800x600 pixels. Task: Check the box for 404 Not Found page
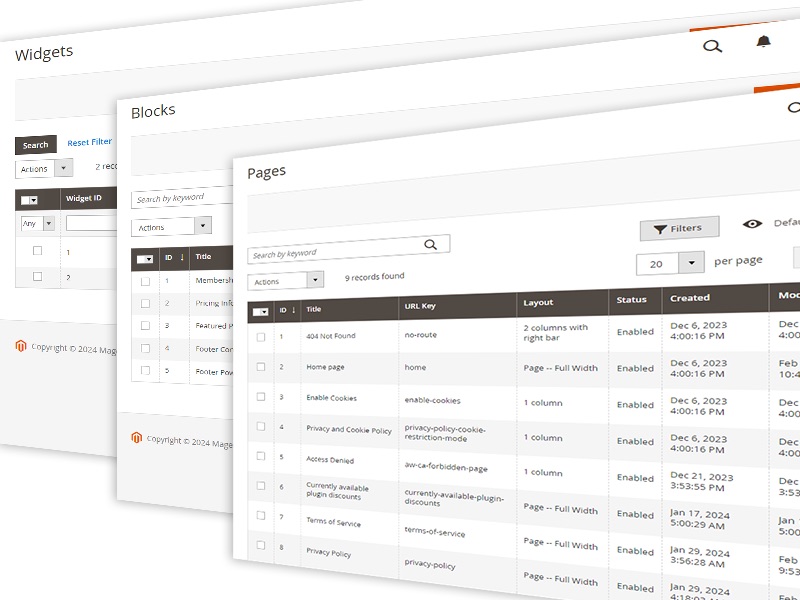coord(261,337)
